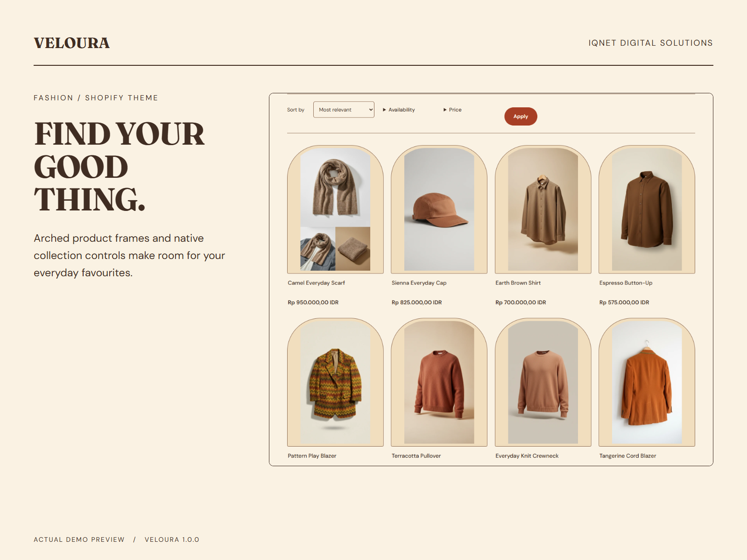This screenshot has width=747, height=560.
Task: Open the Terracotta Pullover product image
Action: (439, 382)
